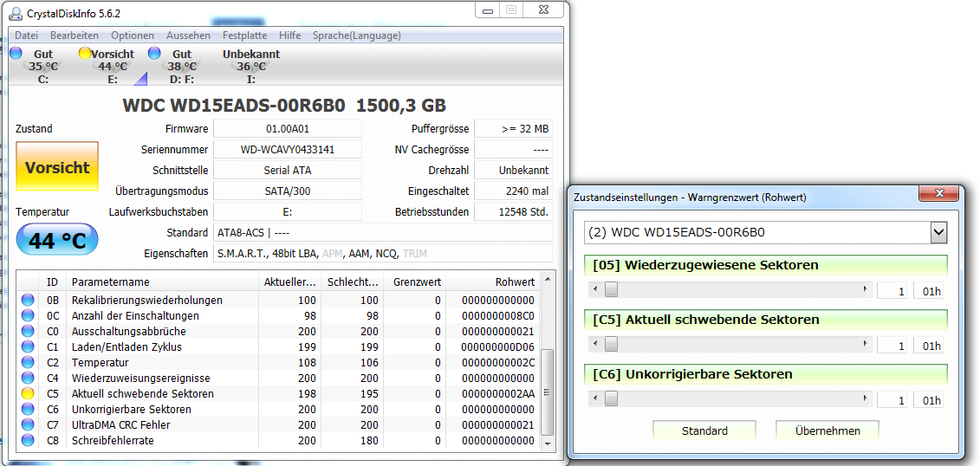Viewport: 980px width, 466px height.
Task: Click the [05] threshold decimal value field
Action: pyautogui.click(x=892, y=291)
